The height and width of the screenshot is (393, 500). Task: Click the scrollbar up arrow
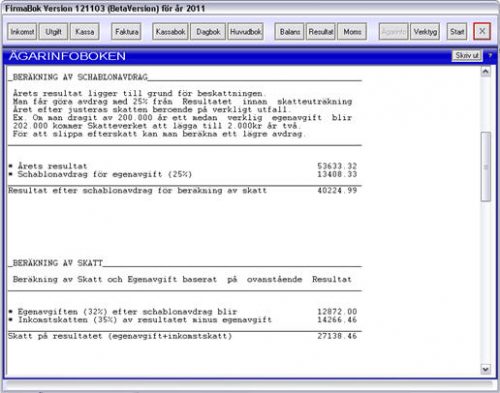click(486, 71)
